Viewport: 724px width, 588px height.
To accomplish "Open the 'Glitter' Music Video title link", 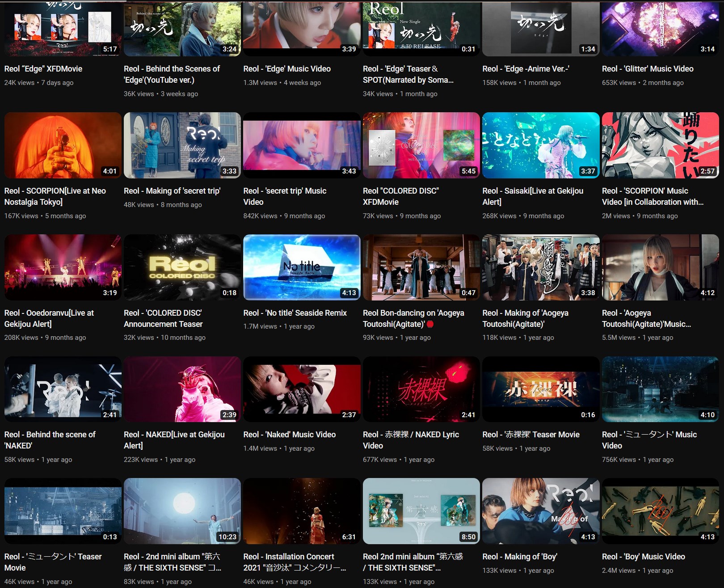I will pyautogui.click(x=648, y=69).
